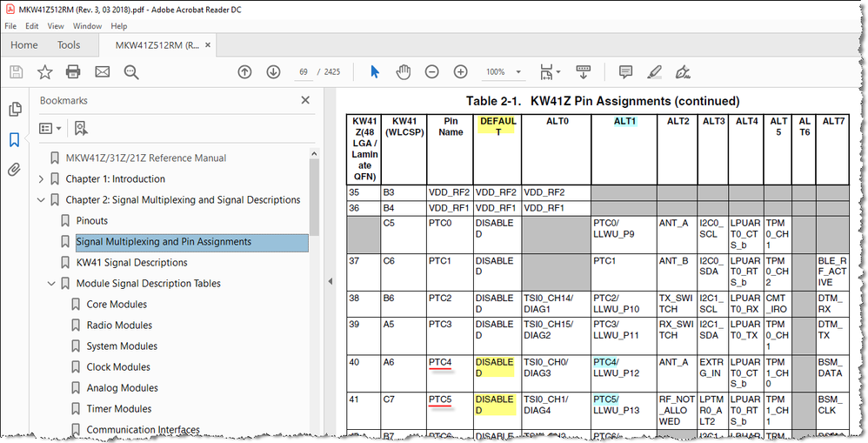Zoom out with the minus icon
Screen dimensions: 868x443
point(431,71)
